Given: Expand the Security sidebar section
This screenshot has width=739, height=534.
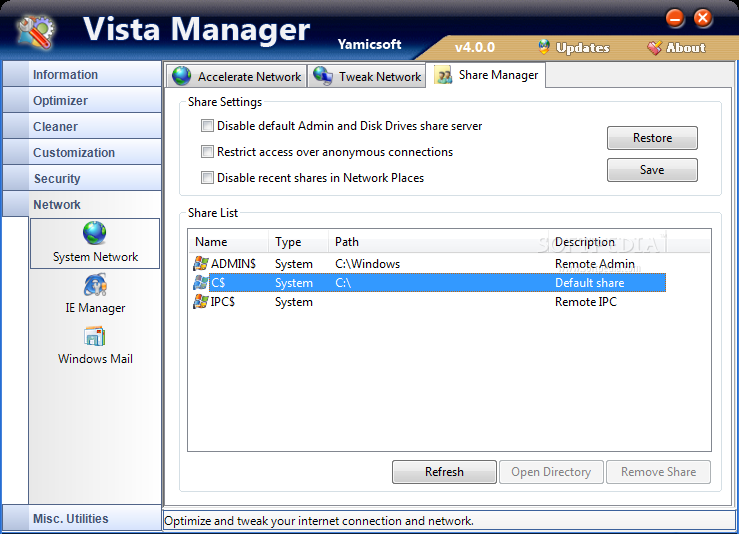Looking at the screenshot, I should pos(82,178).
